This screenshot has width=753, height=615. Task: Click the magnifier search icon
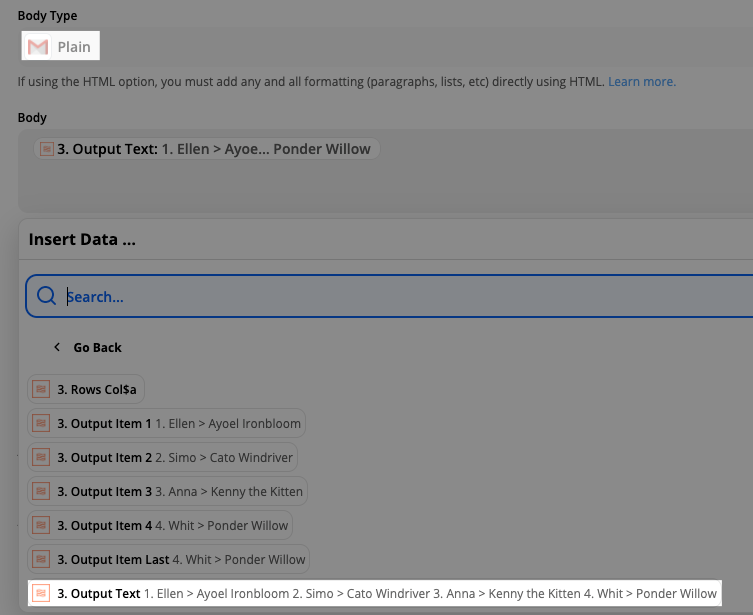pos(46,296)
